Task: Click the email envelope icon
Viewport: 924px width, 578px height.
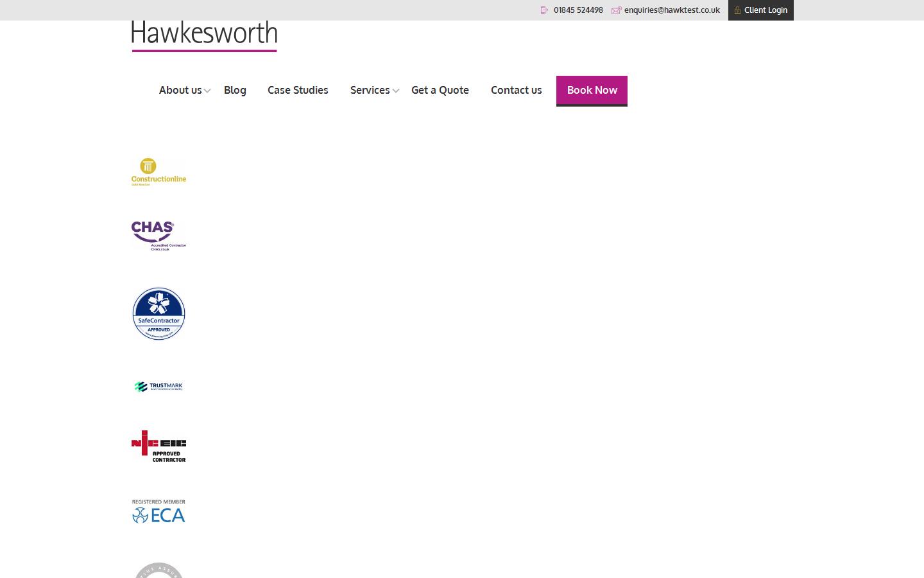Action: click(x=615, y=10)
